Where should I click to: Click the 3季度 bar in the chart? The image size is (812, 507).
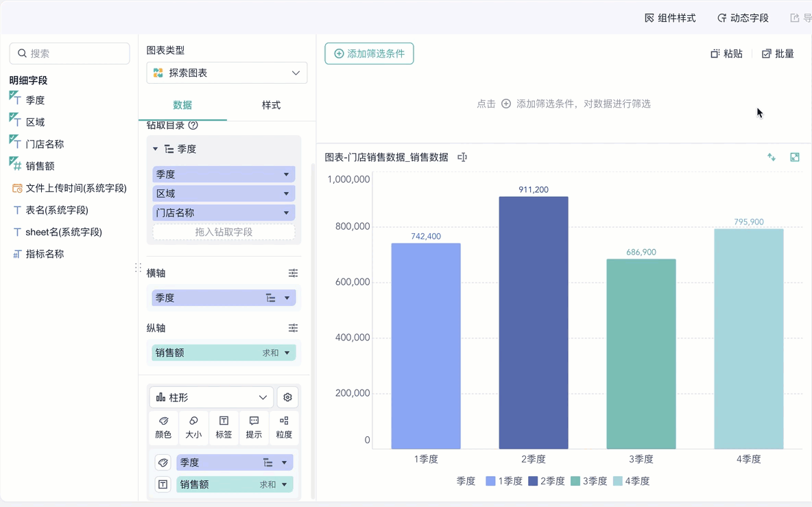pos(641,354)
